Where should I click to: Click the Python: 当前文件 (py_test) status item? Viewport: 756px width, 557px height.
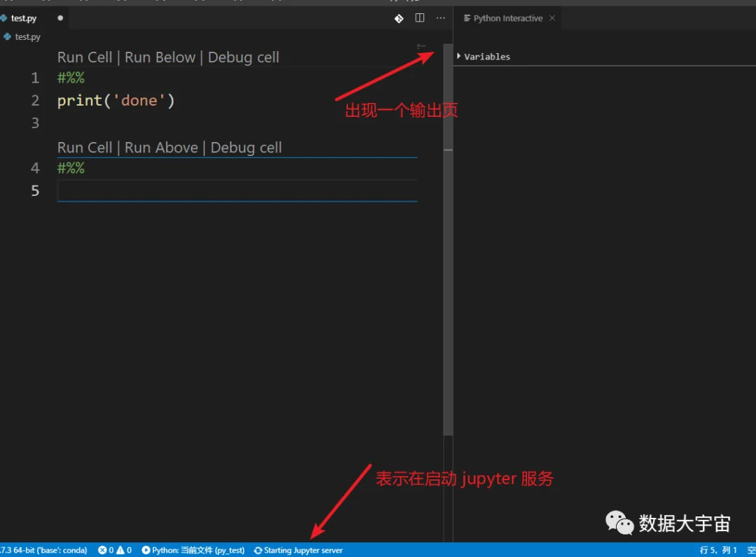193,550
